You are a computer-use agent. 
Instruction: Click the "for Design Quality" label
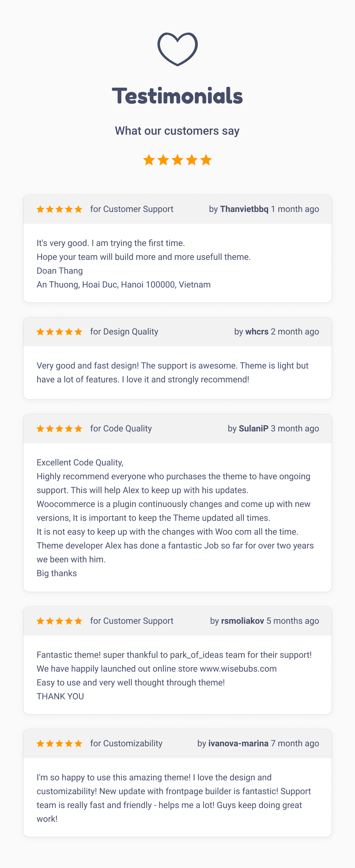click(124, 332)
